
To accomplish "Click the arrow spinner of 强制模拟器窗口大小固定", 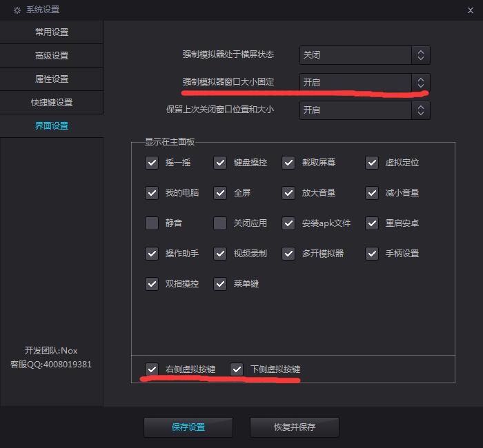I will (x=421, y=83).
